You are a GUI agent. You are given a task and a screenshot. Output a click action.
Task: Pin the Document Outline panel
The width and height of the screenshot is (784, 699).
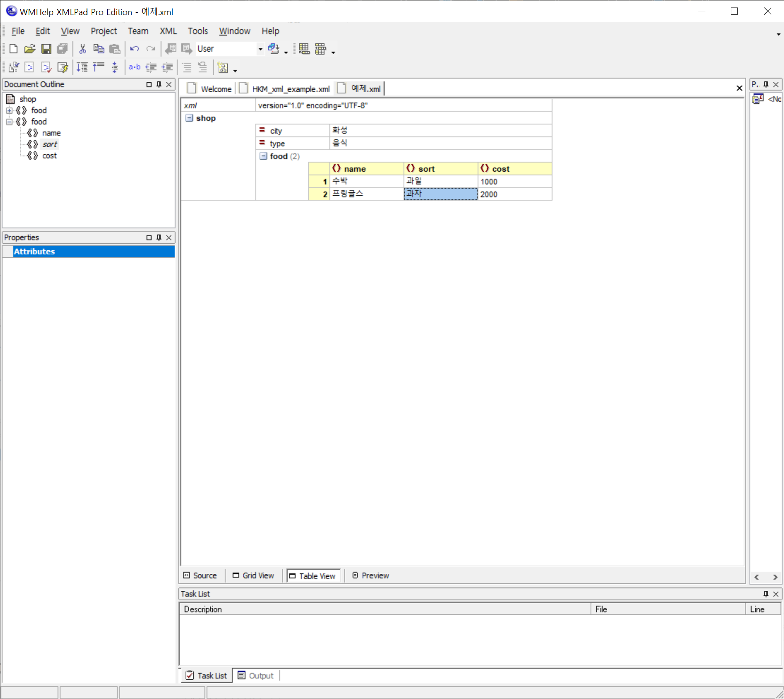[x=159, y=84]
